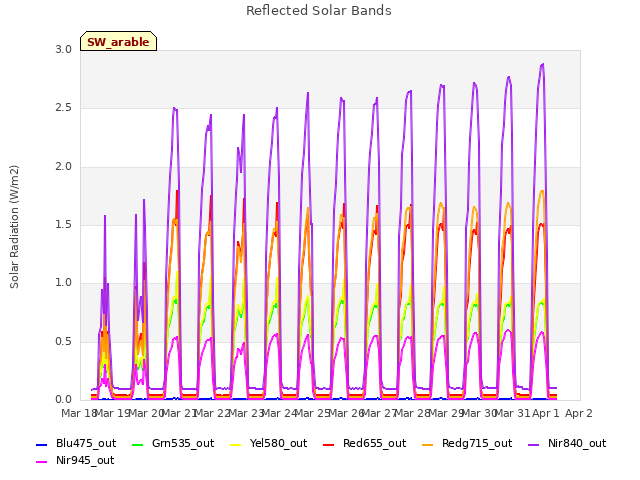Toggle the Grn535_out series label
Screen dimensions: 640x480
click(183, 444)
